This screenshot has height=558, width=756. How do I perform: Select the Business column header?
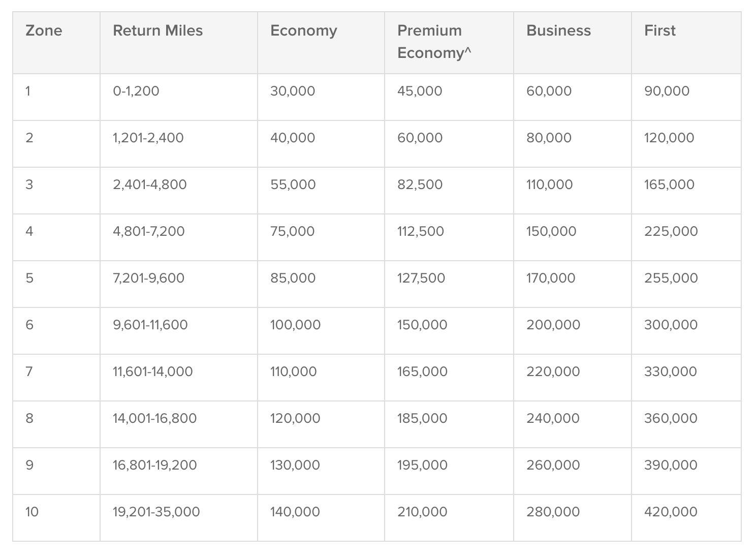558,30
